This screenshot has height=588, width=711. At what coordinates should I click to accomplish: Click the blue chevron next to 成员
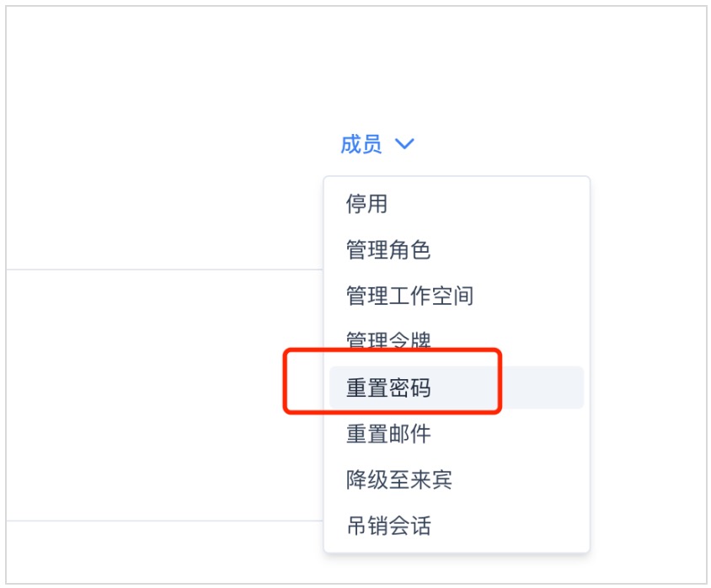[x=404, y=144]
